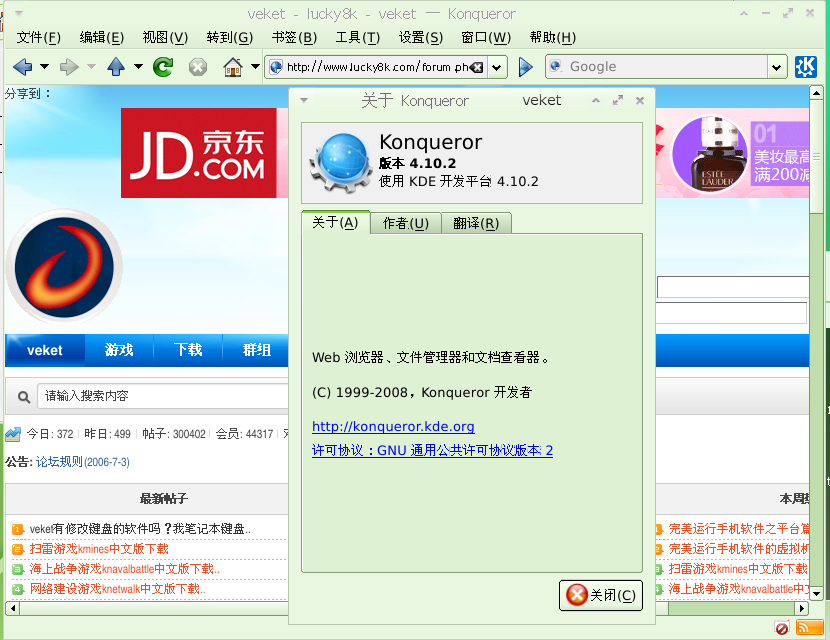Switch to the 翻译(R) tab
The height and width of the screenshot is (640, 830).
click(x=476, y=223)
